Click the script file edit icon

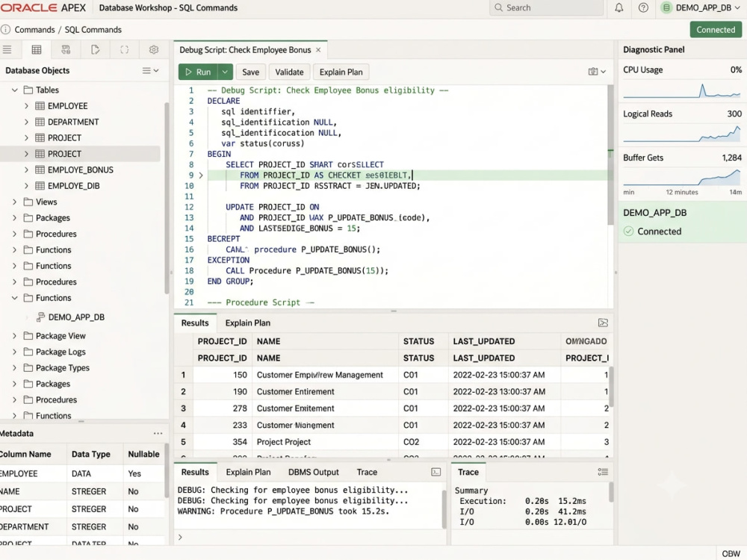pos(96,49)
